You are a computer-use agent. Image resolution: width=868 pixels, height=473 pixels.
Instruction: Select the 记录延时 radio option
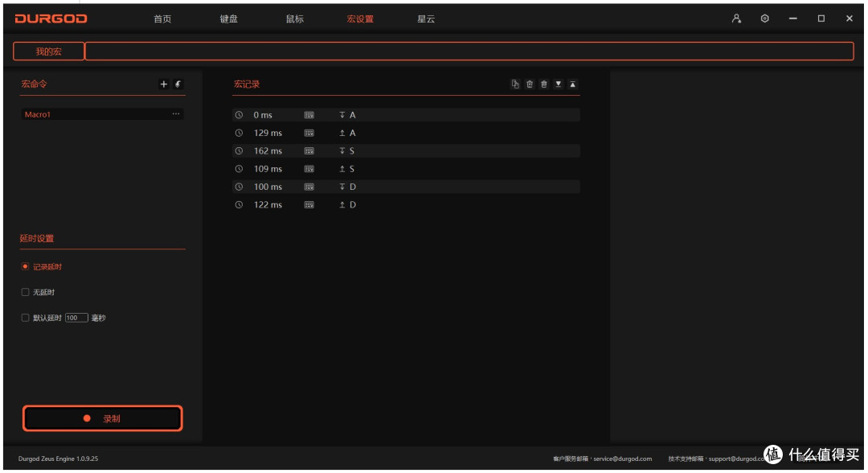pyautogui.click(x=25, y=266)
